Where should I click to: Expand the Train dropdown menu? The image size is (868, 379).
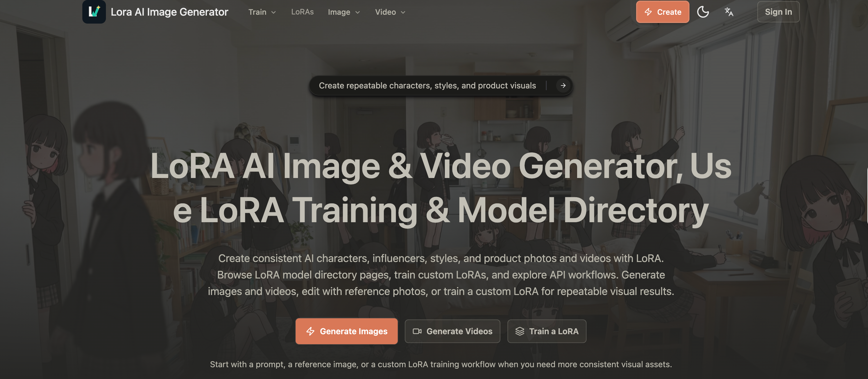tap(262, 12)
